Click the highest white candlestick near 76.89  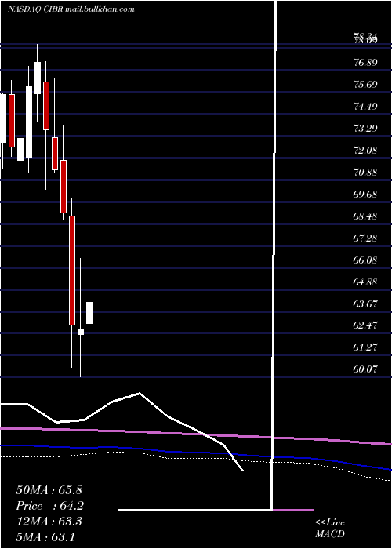[38, 78]
